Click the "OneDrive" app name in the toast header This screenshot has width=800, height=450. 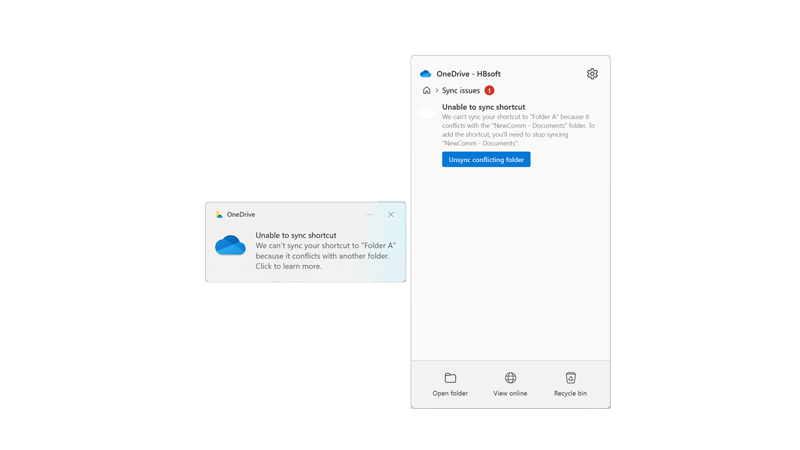click(x=241, y=214)
